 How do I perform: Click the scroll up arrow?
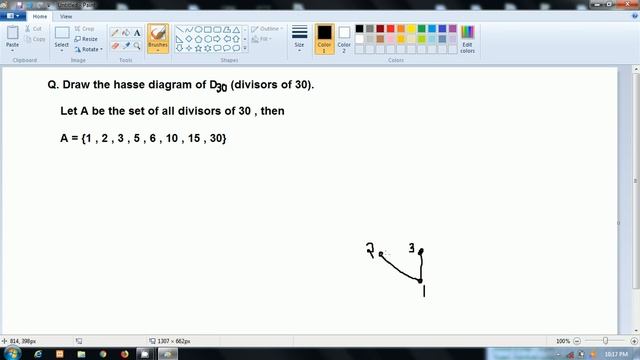coord(636,70)
